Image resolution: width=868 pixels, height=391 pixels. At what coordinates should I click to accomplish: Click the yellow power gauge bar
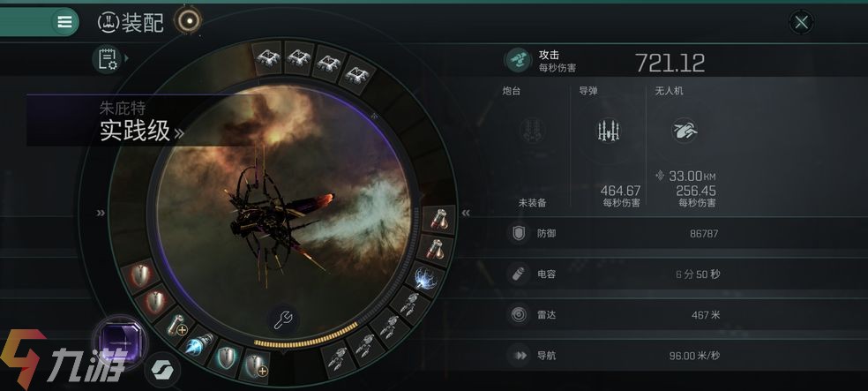pyautogui.click(x=307, y=338)
